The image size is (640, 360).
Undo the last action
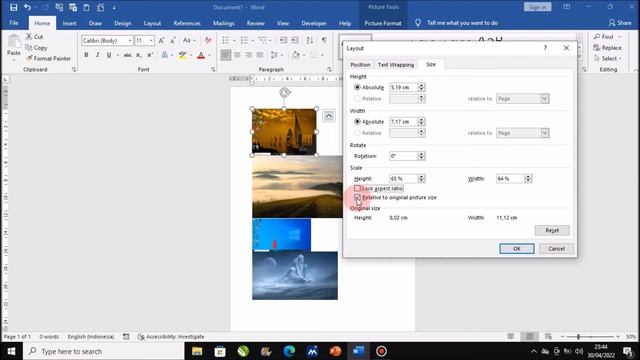tap(27, 7)
